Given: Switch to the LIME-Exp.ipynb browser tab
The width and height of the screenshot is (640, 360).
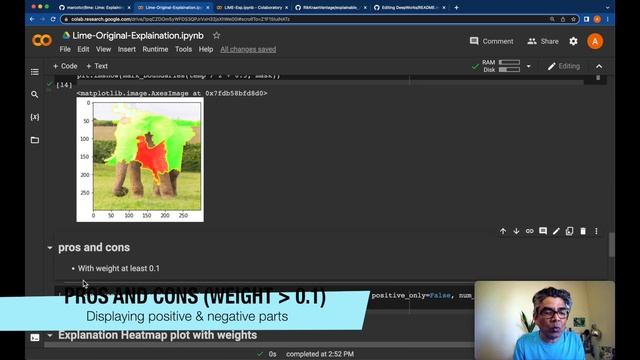Looking at the screenshot, I should coord(252,7).
